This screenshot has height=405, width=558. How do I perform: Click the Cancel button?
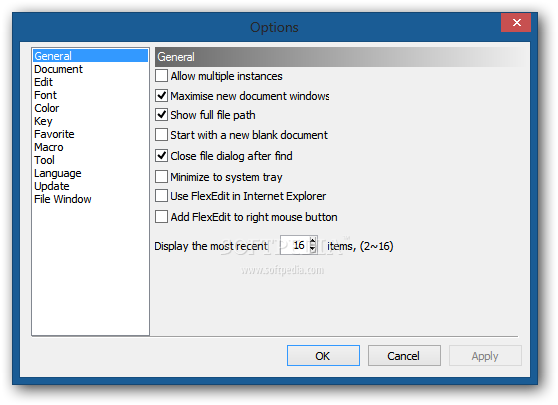pos(404,356)
